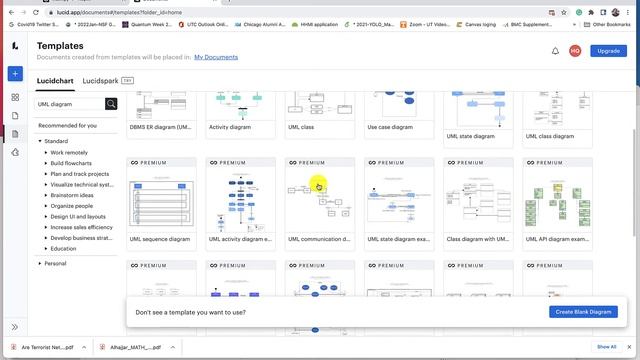Open the dashboard grid icon in sidebar
The height and width of the screenshot is (360, 640).
coord(15,97)
